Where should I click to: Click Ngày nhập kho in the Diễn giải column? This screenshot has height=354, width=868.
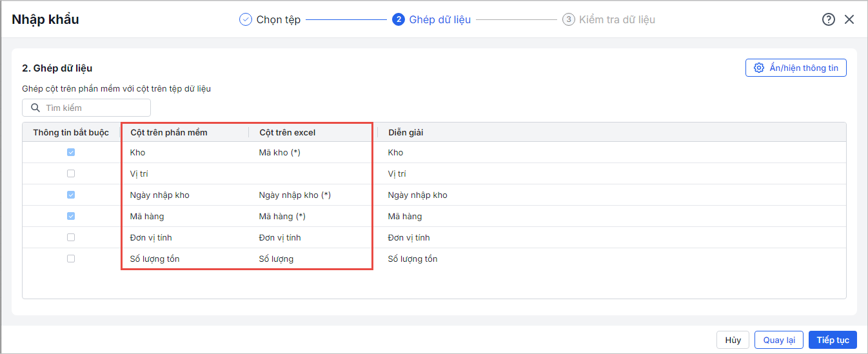(417, 195)
